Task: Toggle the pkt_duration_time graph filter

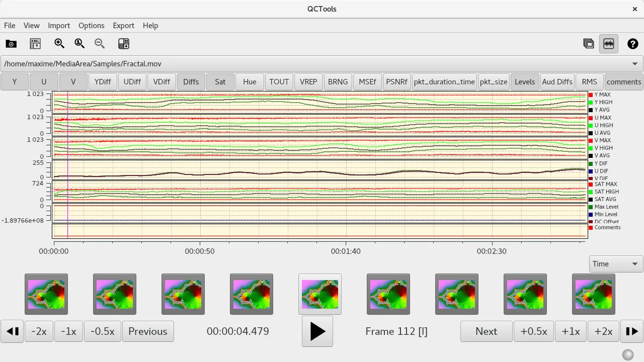Action: 444,82
